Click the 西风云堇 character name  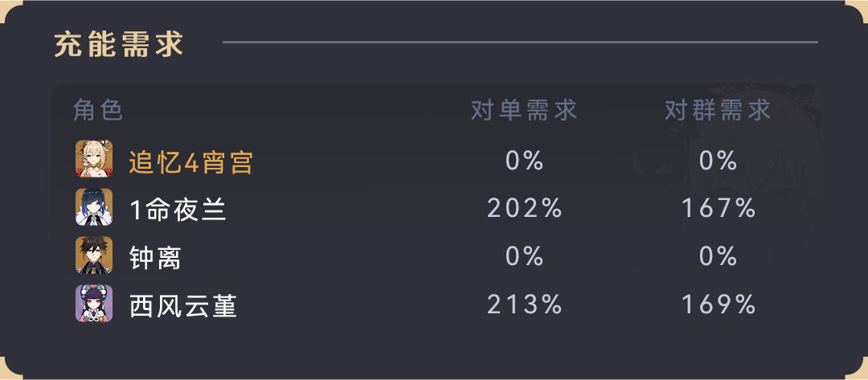coord(183,305)
